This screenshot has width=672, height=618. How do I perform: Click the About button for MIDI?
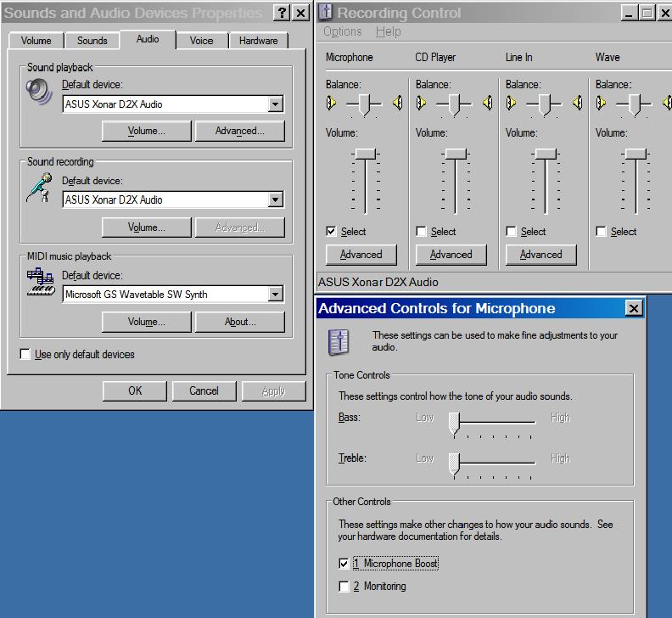(240, 322)
